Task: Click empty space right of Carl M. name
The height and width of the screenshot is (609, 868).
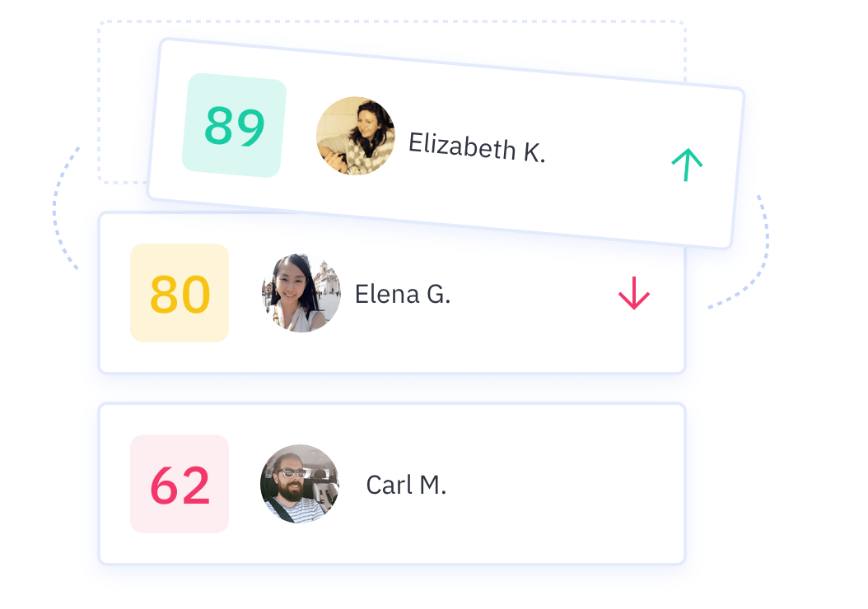Action: 560,484
